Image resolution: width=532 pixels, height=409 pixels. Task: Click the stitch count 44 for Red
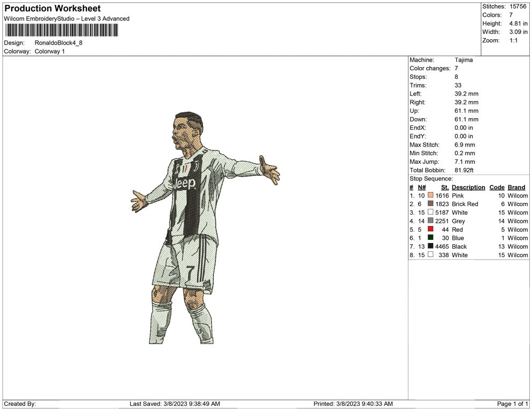445,229
